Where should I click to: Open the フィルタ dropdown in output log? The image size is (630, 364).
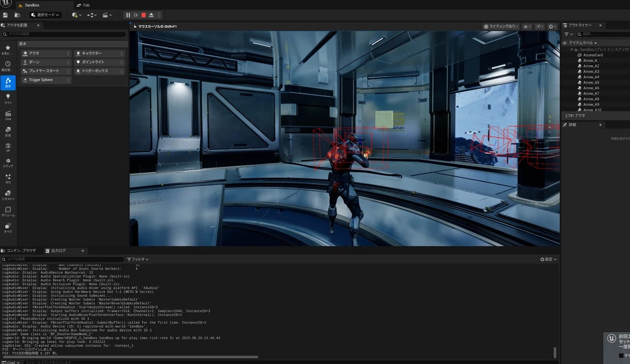138,259
